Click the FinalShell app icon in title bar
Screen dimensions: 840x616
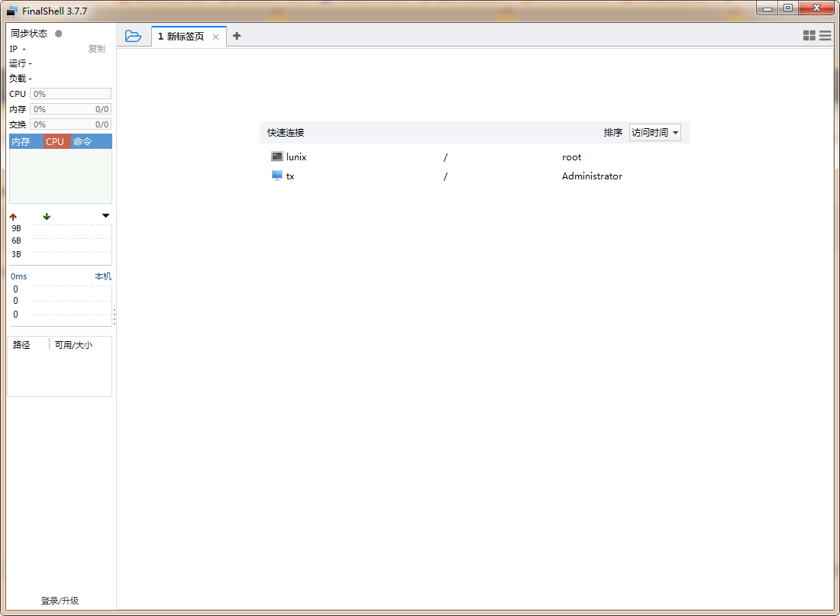(x=11, y=11)
